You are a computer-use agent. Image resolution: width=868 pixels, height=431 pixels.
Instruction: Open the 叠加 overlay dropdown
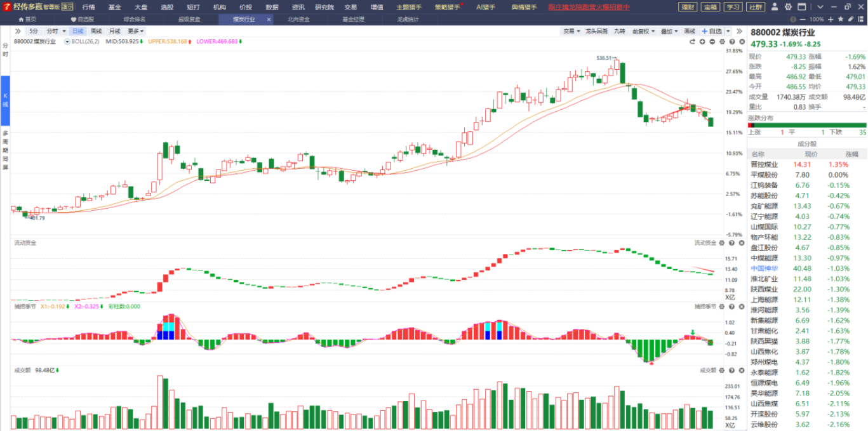669,31
